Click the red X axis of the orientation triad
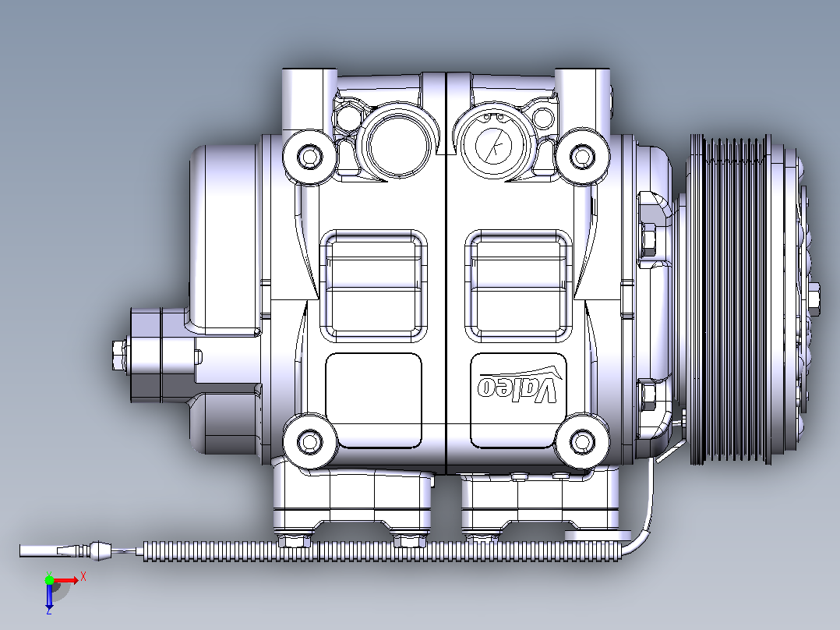840x630 pixels. click(x=66, y=580)
